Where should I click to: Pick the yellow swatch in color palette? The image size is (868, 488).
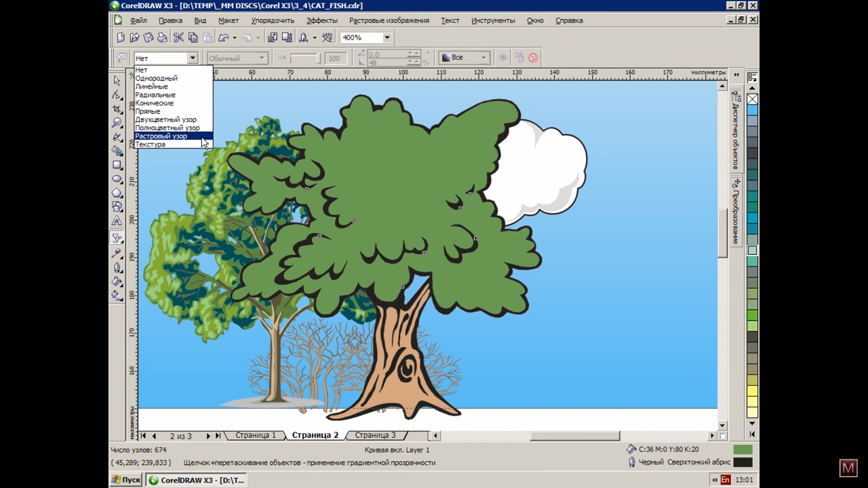(752, 391)
